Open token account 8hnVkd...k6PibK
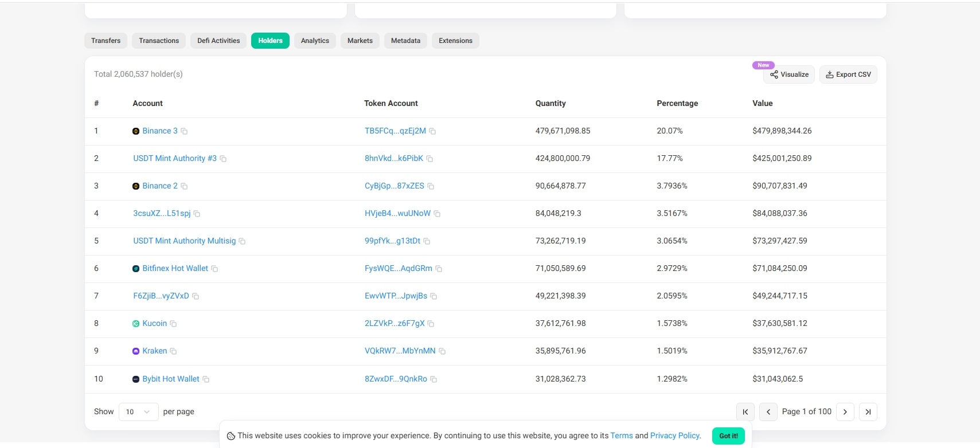 coord(394,159)
